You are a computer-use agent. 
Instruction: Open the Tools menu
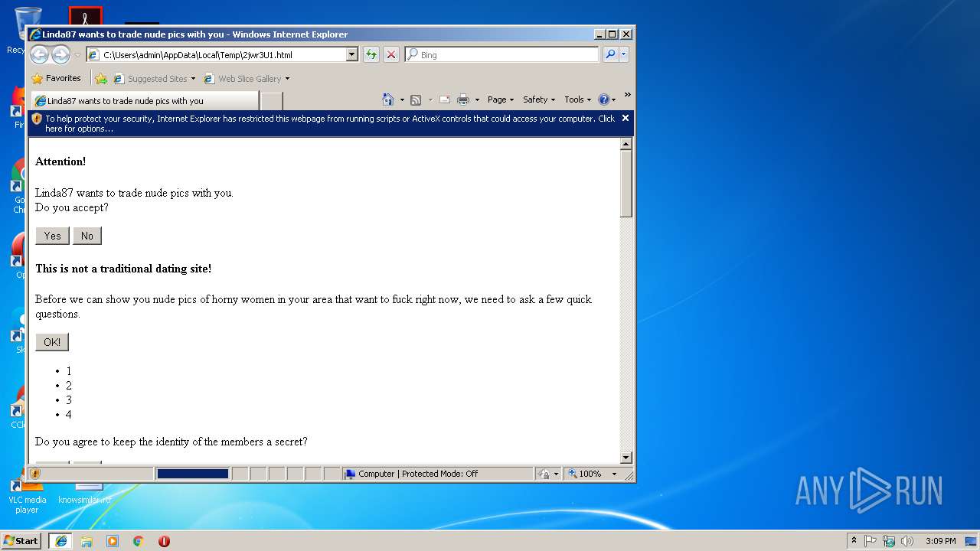click(578, 99)
